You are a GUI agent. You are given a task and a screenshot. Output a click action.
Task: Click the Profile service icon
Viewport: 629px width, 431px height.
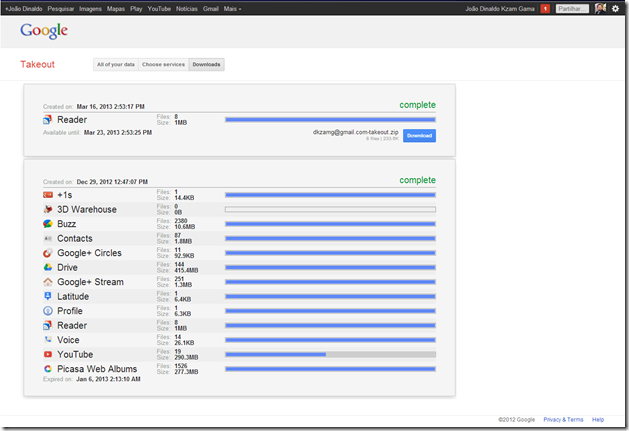[x=48, y=311]
